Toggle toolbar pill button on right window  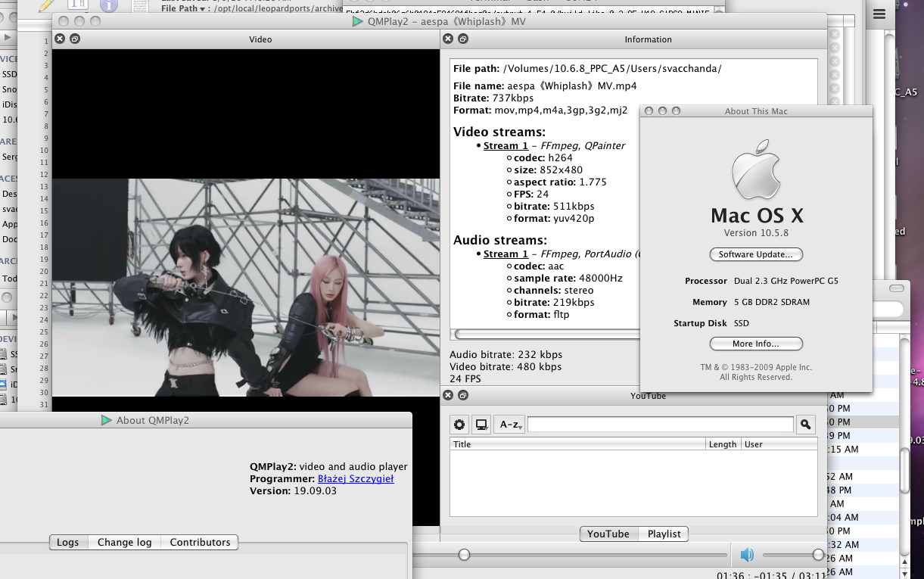click(897, 288)
